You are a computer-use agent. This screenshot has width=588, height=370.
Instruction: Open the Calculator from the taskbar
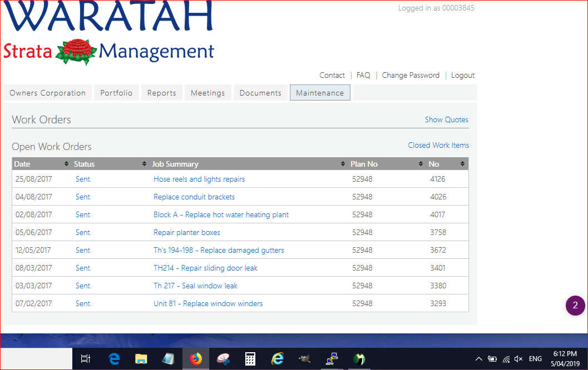250,359
